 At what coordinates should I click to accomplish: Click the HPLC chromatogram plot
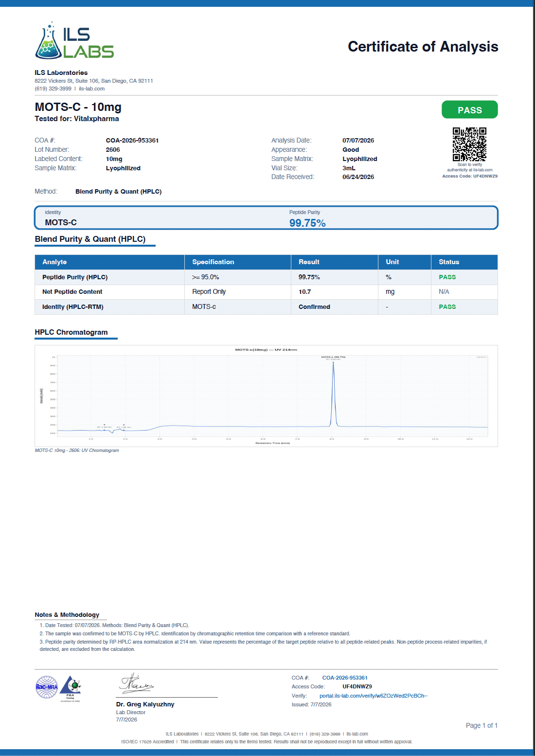(266, 396)
